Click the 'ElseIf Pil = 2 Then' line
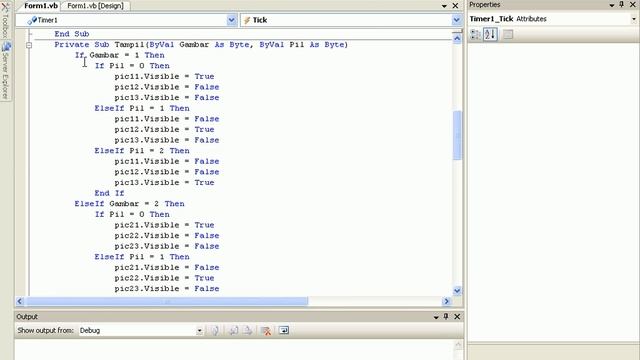Screen dimensions: 640x360 click(x=142, y=151)
